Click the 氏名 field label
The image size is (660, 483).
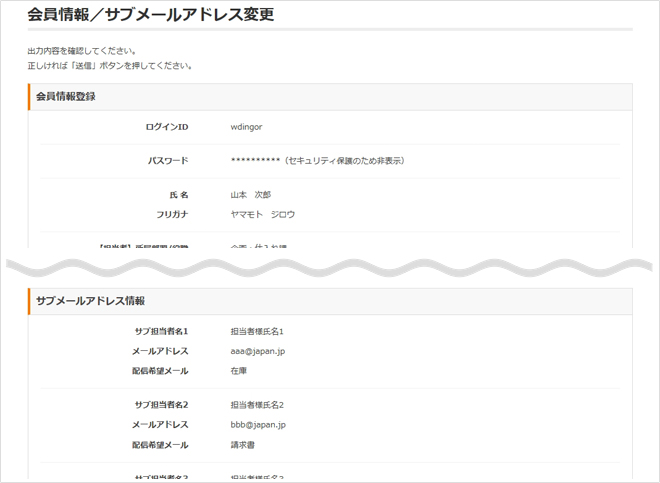pos(179,195)
